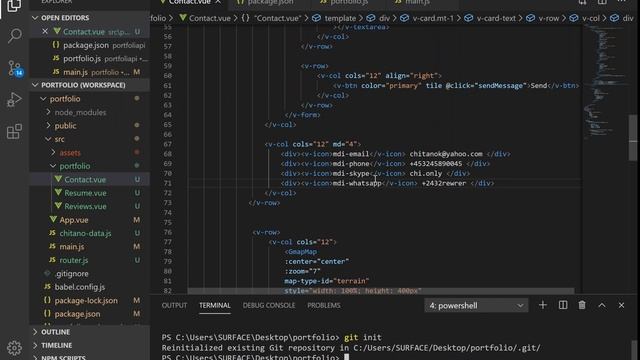Expand the TIMELINE section
The width and height of the screenshot is (640, 360).
pos(89,345)
